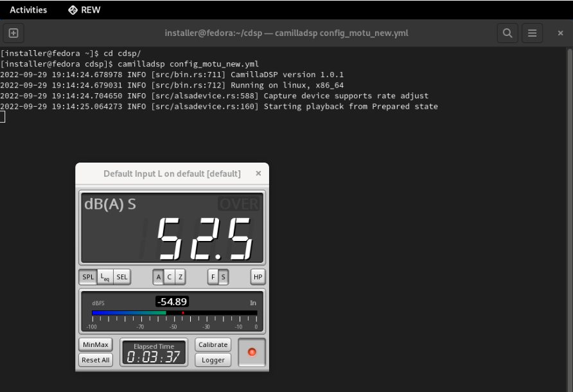Set Fast time weighting with F
Screen dimensions: 573x392
coord(213,277)
